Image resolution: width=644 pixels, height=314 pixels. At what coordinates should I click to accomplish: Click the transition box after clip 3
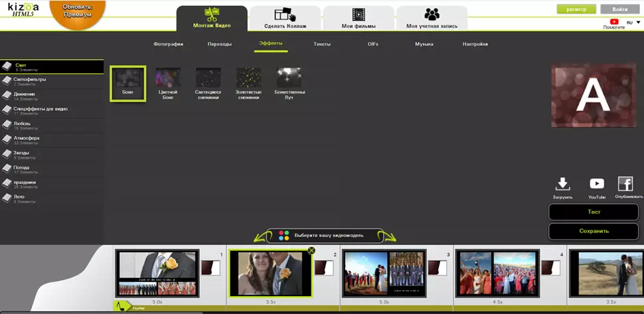[x=436, y=268]
